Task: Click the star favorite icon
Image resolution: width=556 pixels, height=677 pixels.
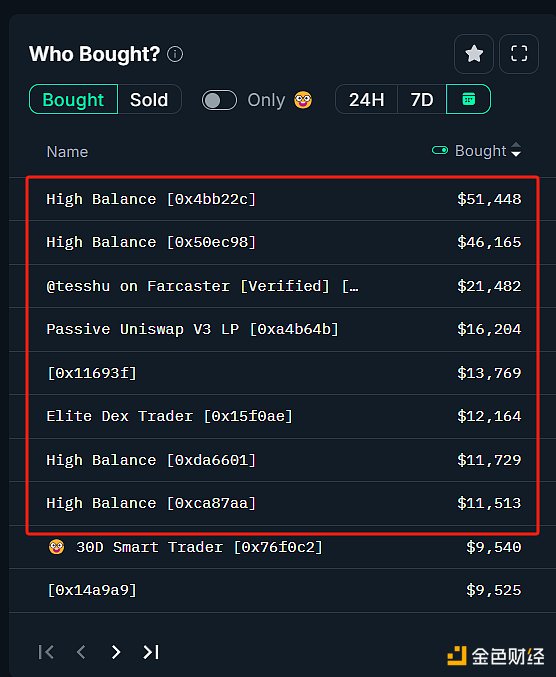Action: pos(474,54)
